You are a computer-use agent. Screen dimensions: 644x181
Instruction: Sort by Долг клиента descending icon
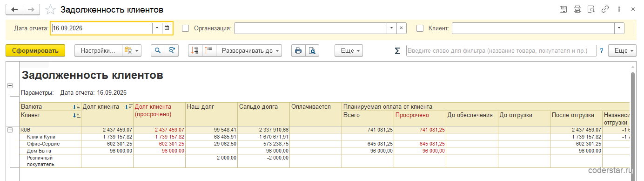(x=129, y=107)
